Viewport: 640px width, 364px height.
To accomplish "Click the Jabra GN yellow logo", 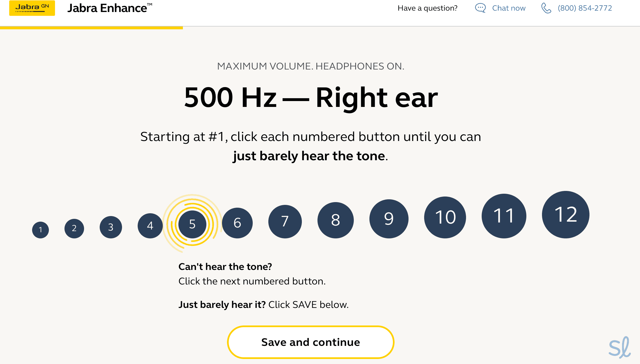I will click(32, 8).
